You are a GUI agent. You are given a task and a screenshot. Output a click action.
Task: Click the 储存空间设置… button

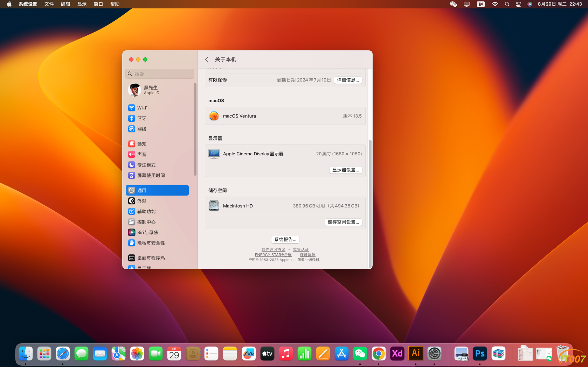tap(344, 222)
